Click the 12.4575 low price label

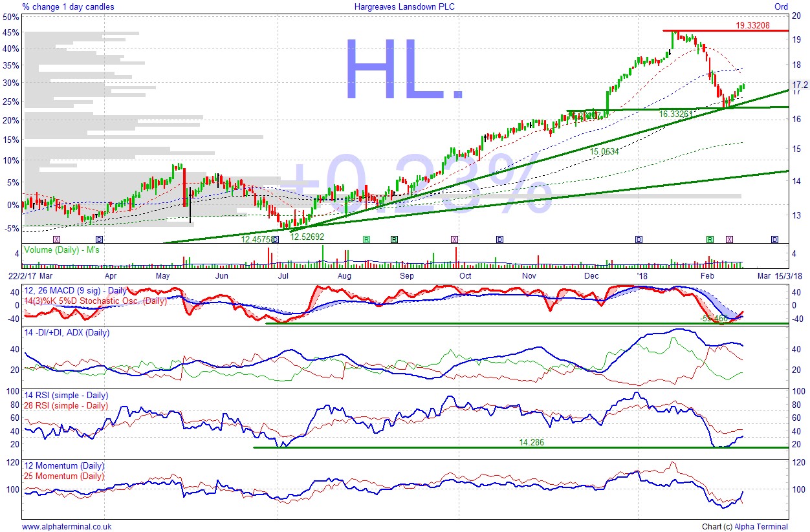coord(256,239)
